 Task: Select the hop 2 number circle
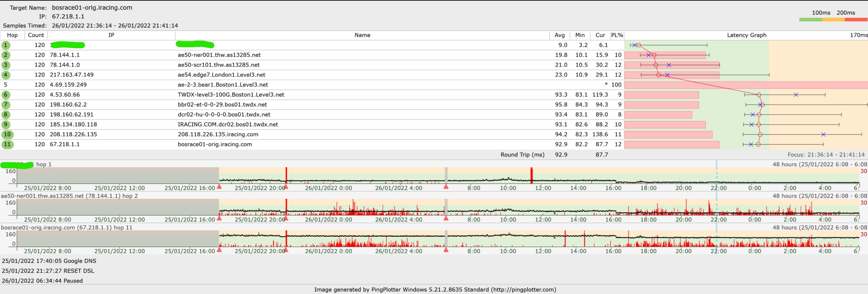coord(5,55)
